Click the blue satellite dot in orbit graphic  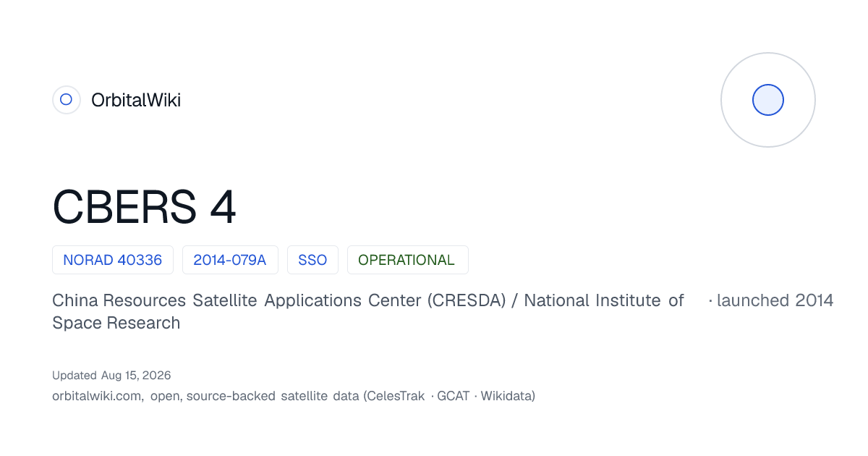pyautogui.click(x=768, y=100)
